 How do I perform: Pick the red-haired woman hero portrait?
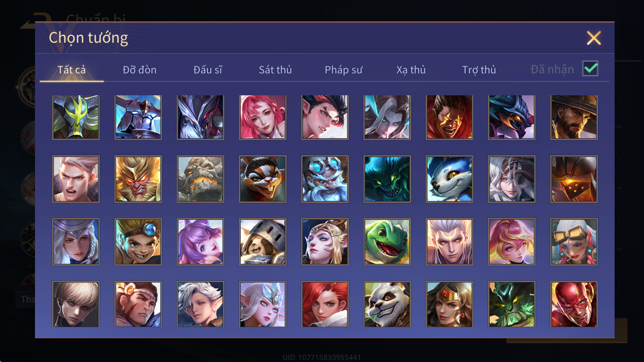click(x=325, y=304)
